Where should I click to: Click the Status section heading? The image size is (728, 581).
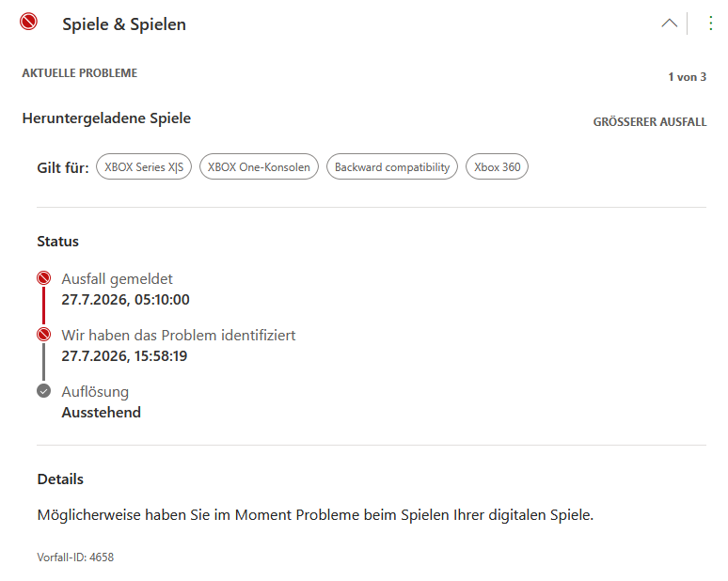[x=58, y=242]
